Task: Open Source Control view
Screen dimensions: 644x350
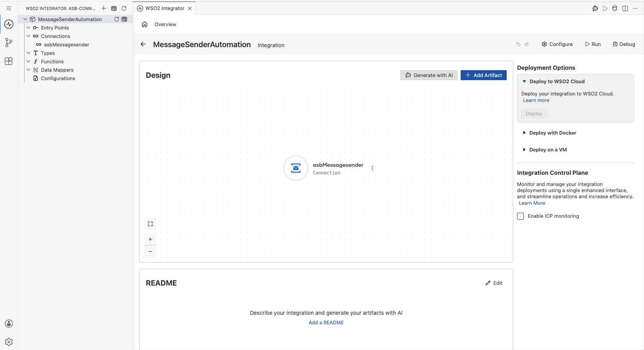Action: click(x=9, y=43)
